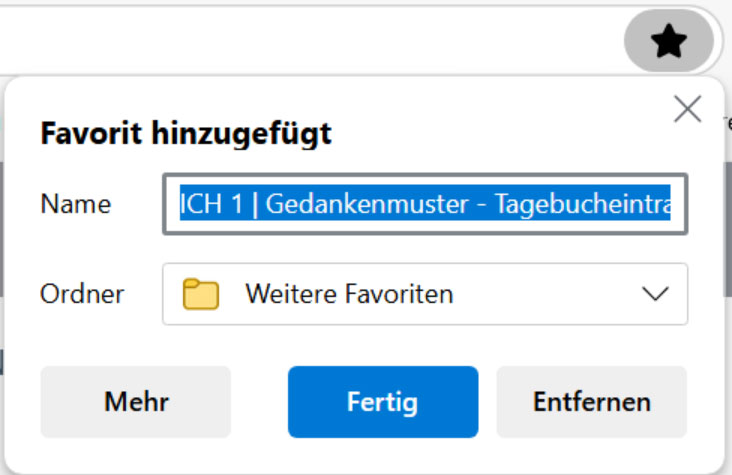This screenshot has height=475, width=732.
Task: Remove this favorite using Entfernen
Action: [591, 402]
